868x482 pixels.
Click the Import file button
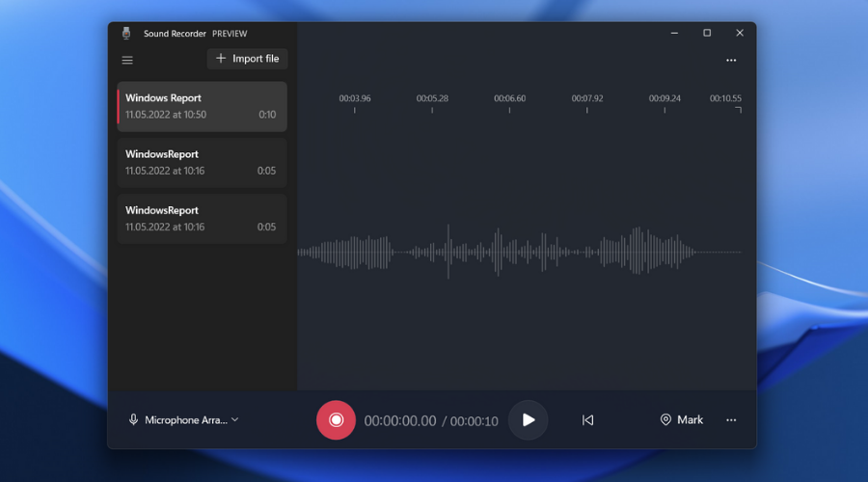(248, 59)
